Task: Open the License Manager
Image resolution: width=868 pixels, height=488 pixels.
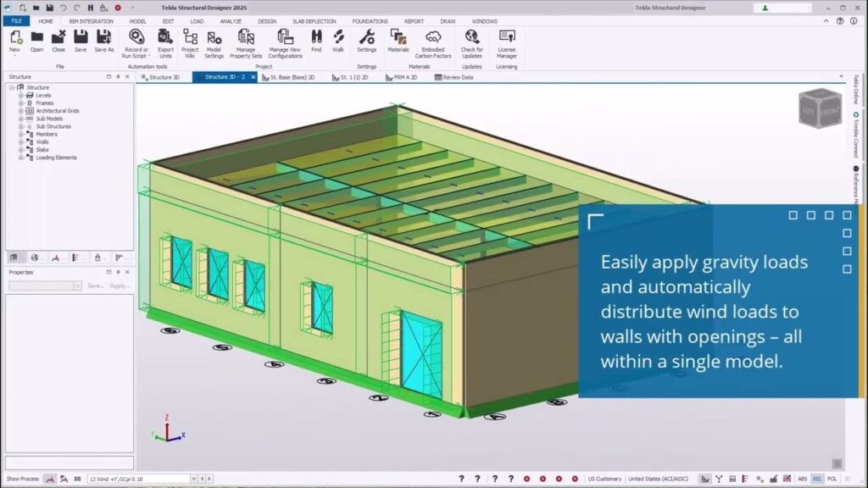Action: click(507, 44)
